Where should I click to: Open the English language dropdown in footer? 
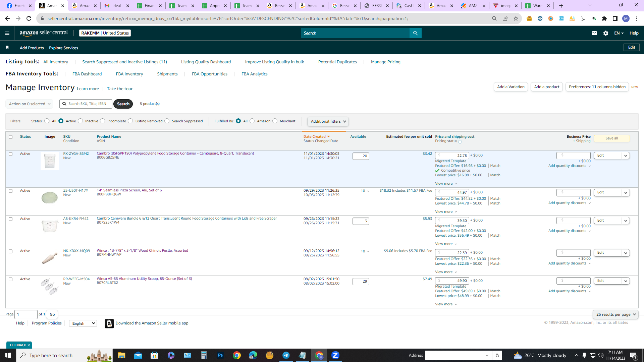point(83,323)
